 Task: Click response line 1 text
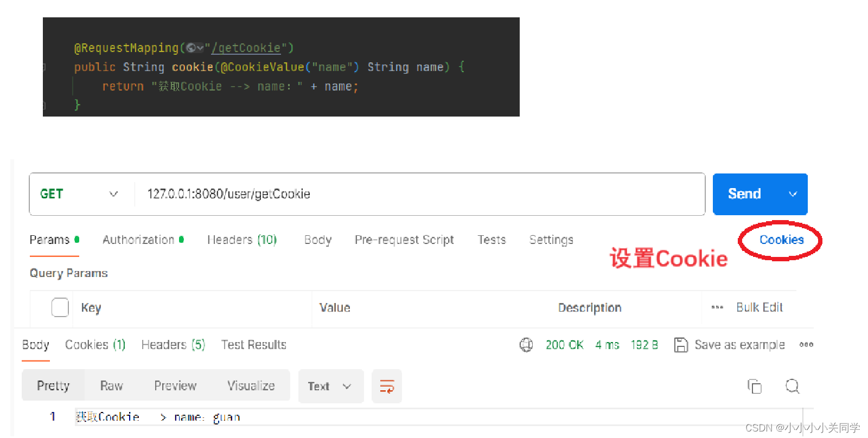coord(158,417)
